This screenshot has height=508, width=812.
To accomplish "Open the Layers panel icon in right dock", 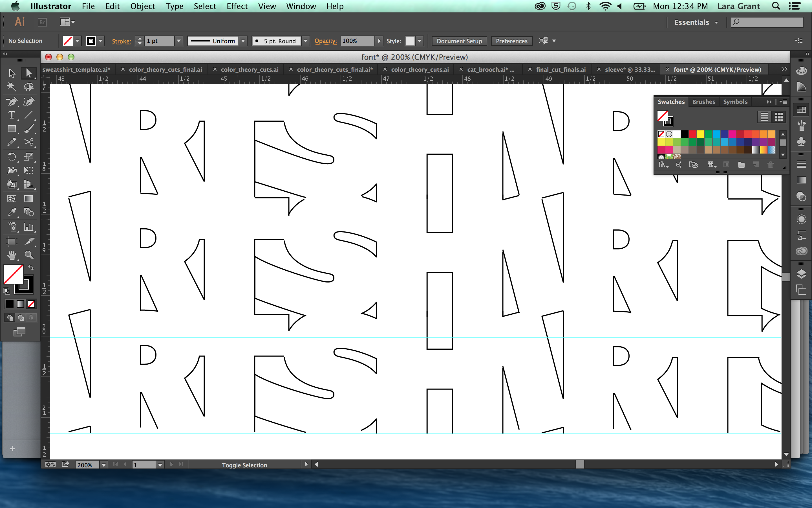I will point(801,274).
